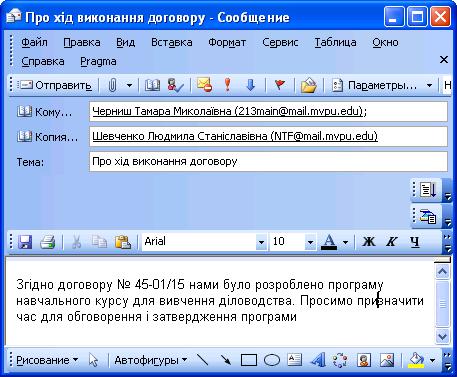This screenshot has width=457, height=377.
Task: Insert a Text Box icon
Action: pos(295,360)
